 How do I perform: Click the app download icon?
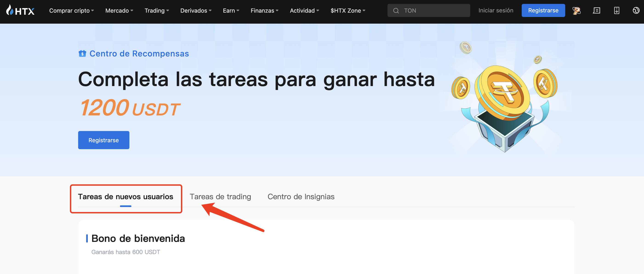tap(616, 11)
